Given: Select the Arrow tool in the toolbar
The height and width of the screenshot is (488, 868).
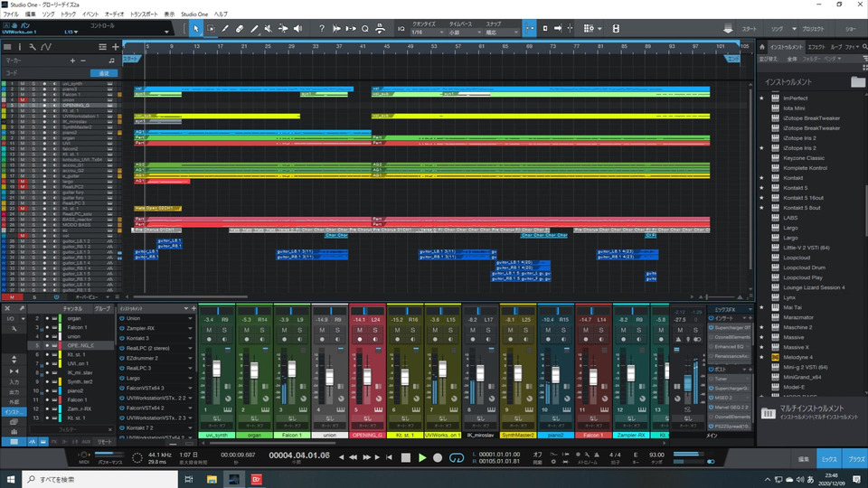Looking at the screenshot, I should tap(195, 29).
